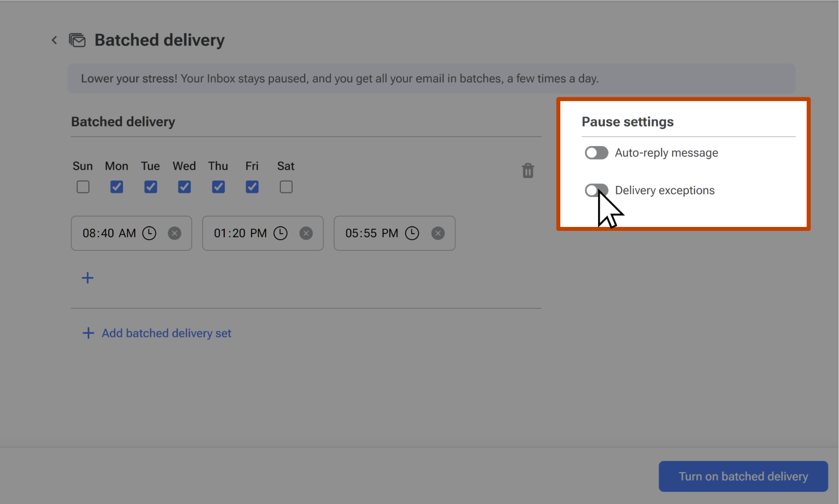Open clock picker for 05:55 PM
The width and height of the screenshot is (839, 504).
412,233
